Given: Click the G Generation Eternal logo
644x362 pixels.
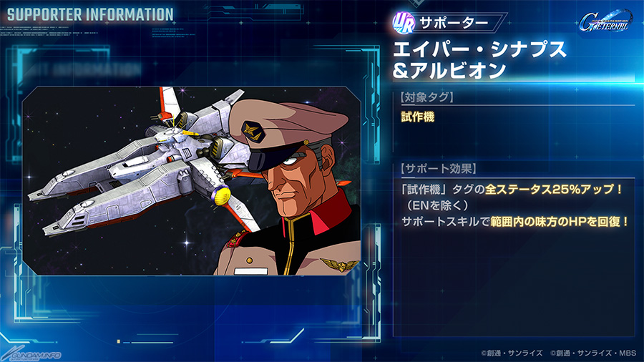Looking at the screenshot, I should tap(605, 21).
